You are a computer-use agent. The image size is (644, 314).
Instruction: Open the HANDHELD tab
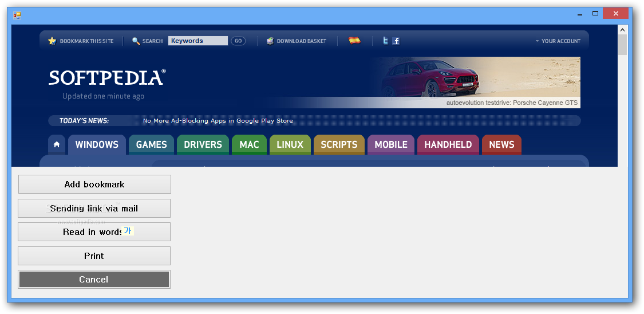pos(448,144)
